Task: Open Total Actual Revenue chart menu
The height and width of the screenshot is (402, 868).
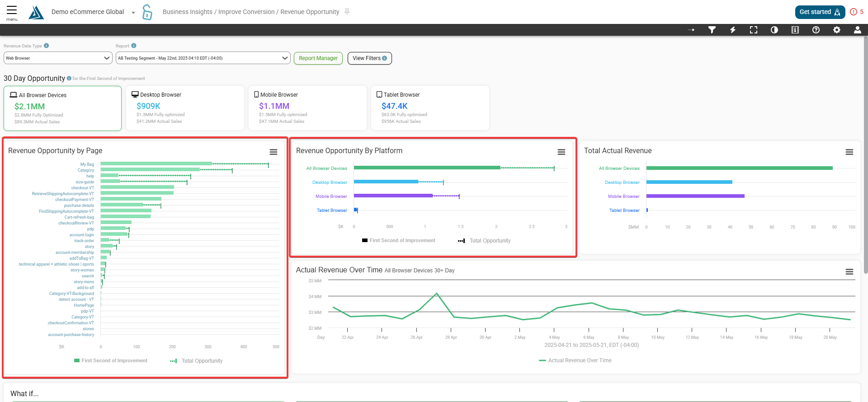Action: click(849, 152)
